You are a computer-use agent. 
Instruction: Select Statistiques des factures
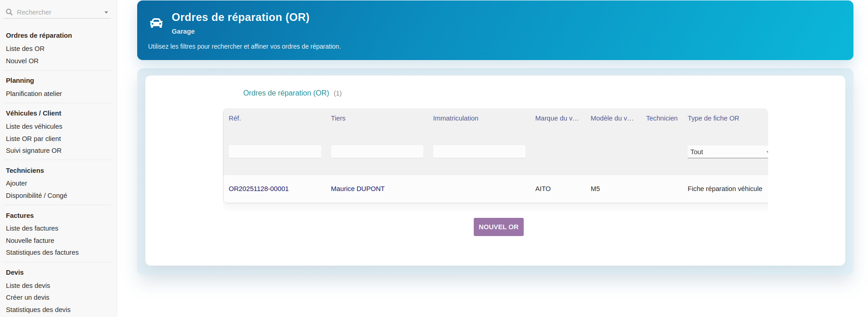coord(42,252)
